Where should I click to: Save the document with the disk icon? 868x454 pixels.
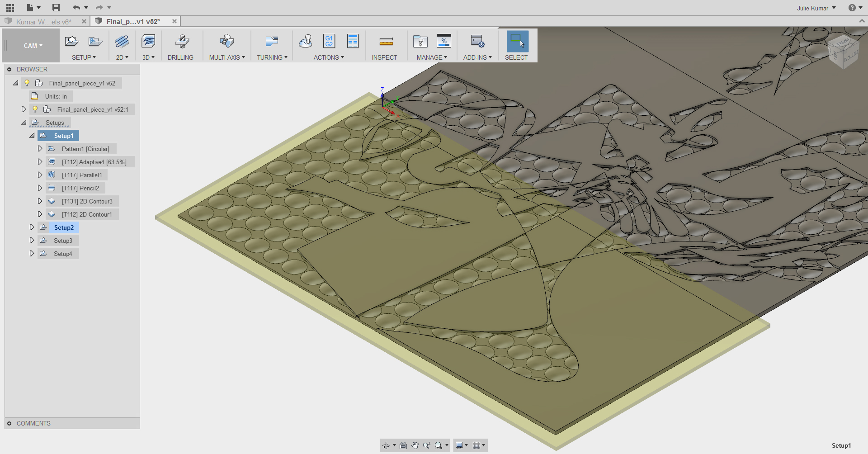[56, 8]
